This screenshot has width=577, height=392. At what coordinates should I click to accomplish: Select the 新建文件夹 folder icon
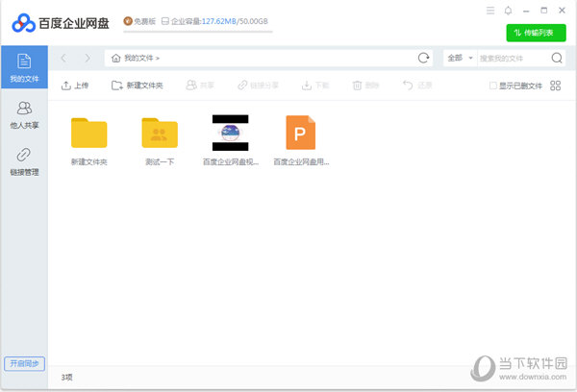(x=89, y=133)
